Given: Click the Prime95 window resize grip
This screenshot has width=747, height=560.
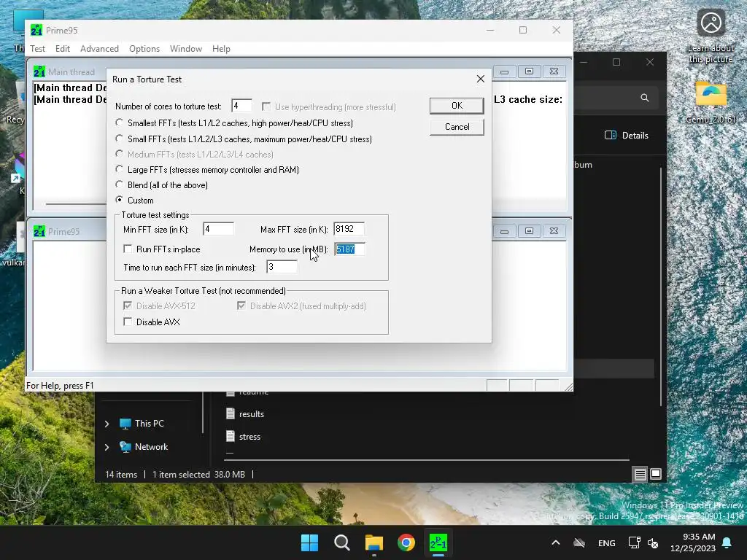Looking at the screenshot, I should tap(568, 386).
